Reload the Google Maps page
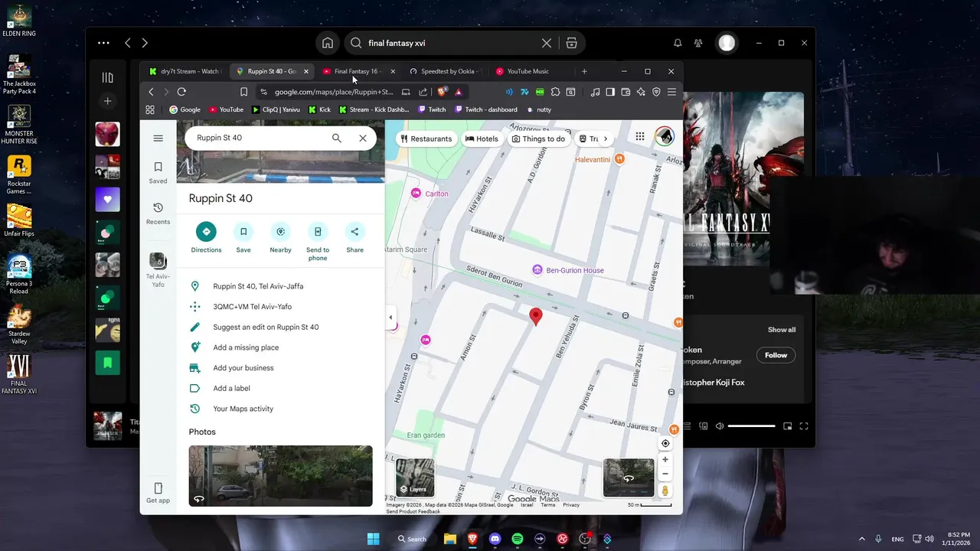 click(x=181, y=92)
